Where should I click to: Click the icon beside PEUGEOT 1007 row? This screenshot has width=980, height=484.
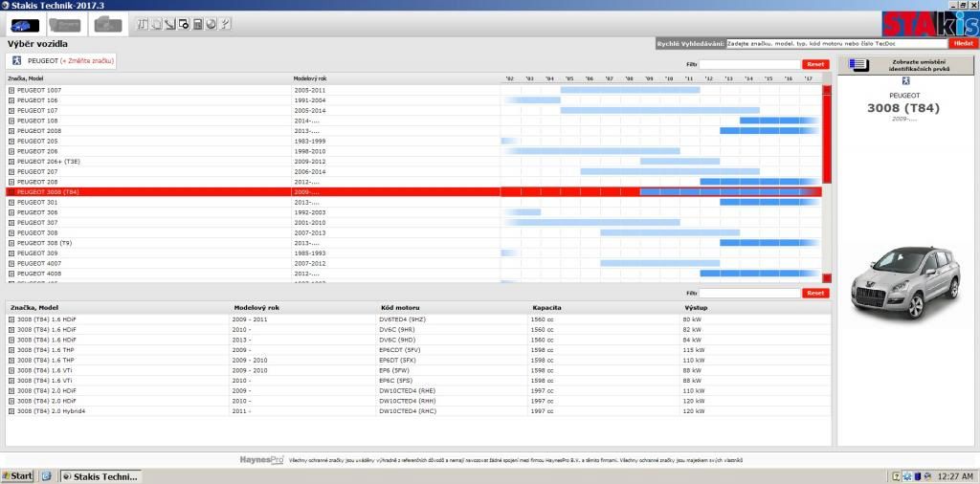11,90
